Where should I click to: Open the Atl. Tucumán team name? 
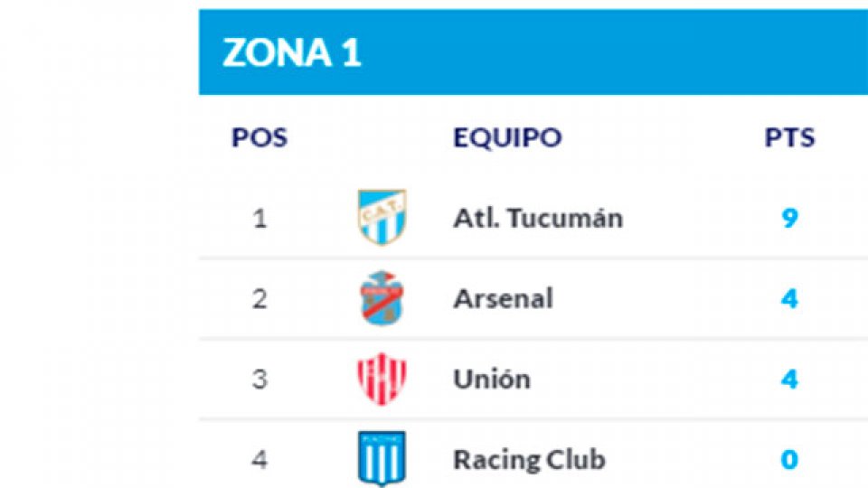pyautogui.click(x=538, y=219)
